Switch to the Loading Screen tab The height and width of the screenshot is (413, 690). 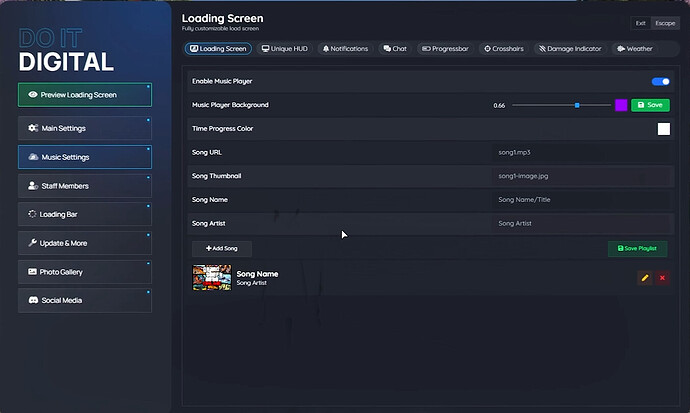pyautogui.click(x=218, y=49)
